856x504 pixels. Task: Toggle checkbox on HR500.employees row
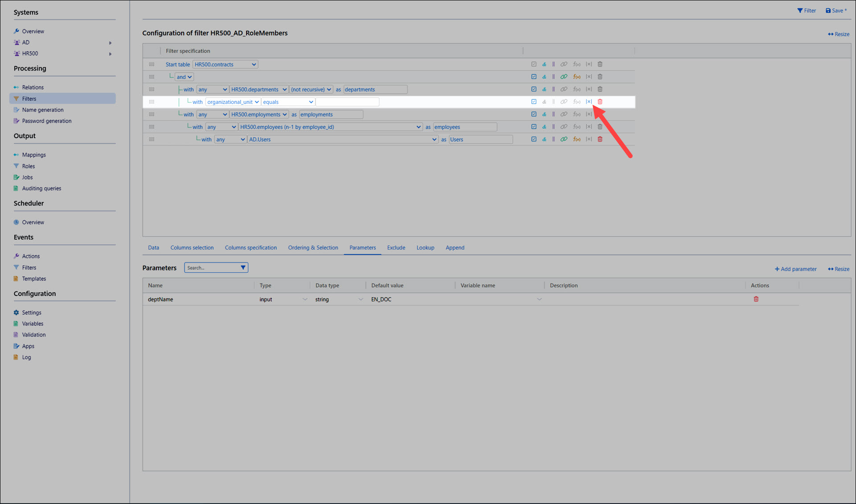point(534,127)
